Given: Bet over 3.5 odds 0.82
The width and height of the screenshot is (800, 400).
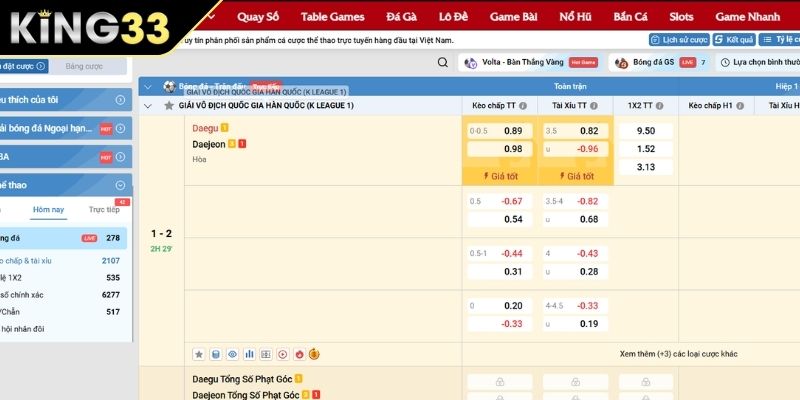Looking at the screenshot, I should [x=576, y=131].
